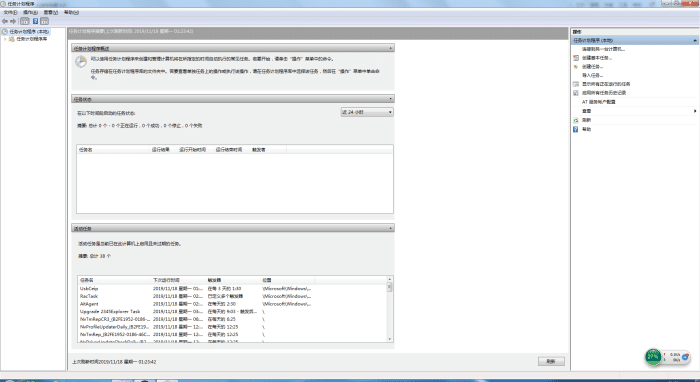Open the 近 24 小时 time period dropdown
700x382 pixels.
pyautogui.click(x=367, y=112)
